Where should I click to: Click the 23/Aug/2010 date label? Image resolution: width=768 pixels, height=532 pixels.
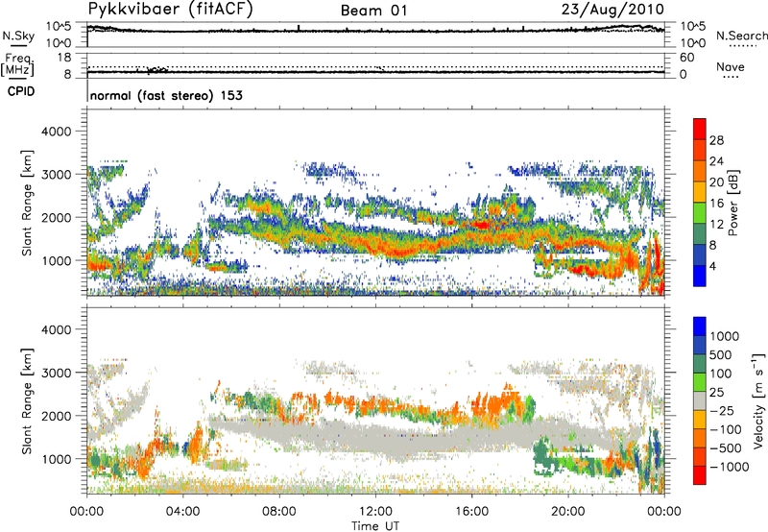(x=612, y=10)
